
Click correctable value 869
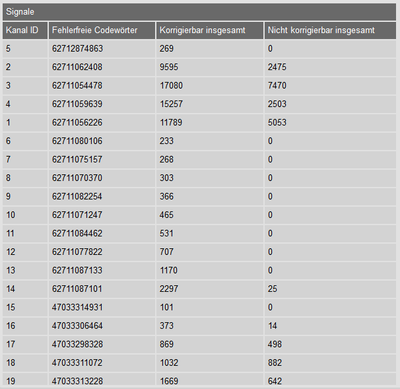166,344
